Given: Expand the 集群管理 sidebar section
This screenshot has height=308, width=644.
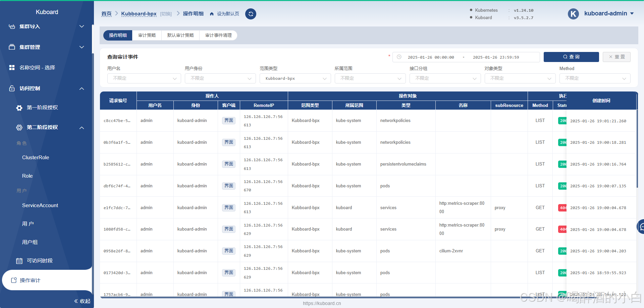Looking at the screenshot, I should [82, 47].
